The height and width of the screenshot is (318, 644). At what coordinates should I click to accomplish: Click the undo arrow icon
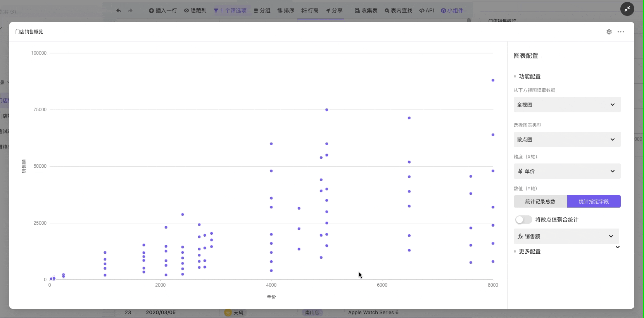119,10
